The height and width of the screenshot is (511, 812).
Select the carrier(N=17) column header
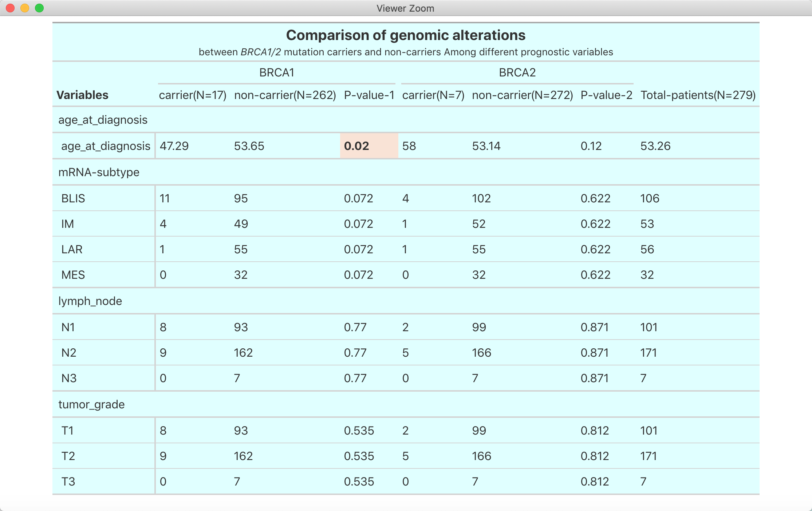[193, 95]
